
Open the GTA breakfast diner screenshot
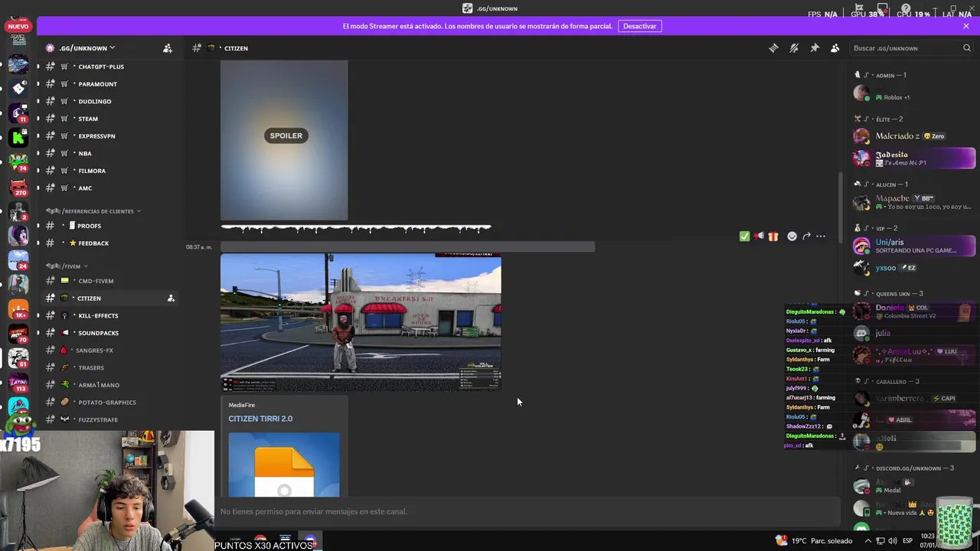pyautogui.click(x=361, y=322)
